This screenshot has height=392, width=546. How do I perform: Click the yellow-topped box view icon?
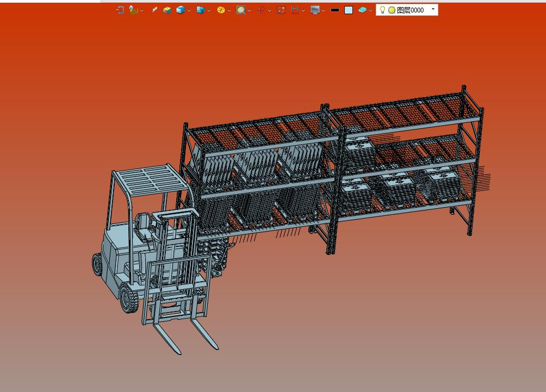[167, 10]
